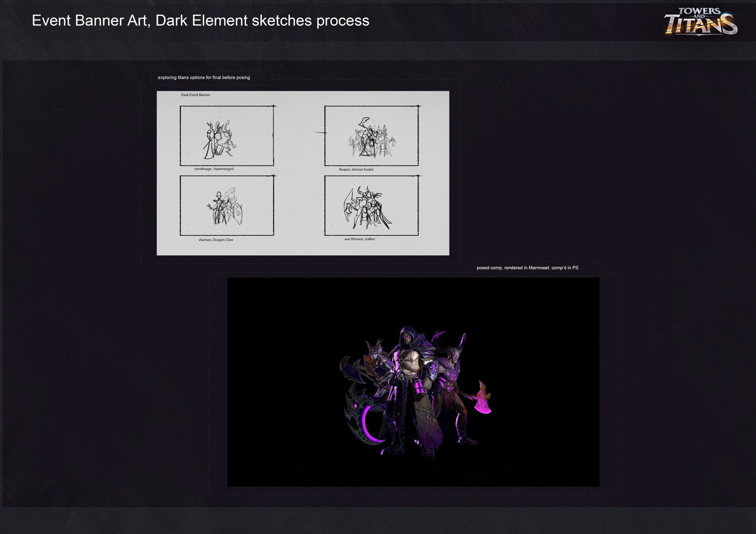This screenshot has height=534, width=756.
Task: Click the short dash mark between top sketches
Action: click(320, 133)
